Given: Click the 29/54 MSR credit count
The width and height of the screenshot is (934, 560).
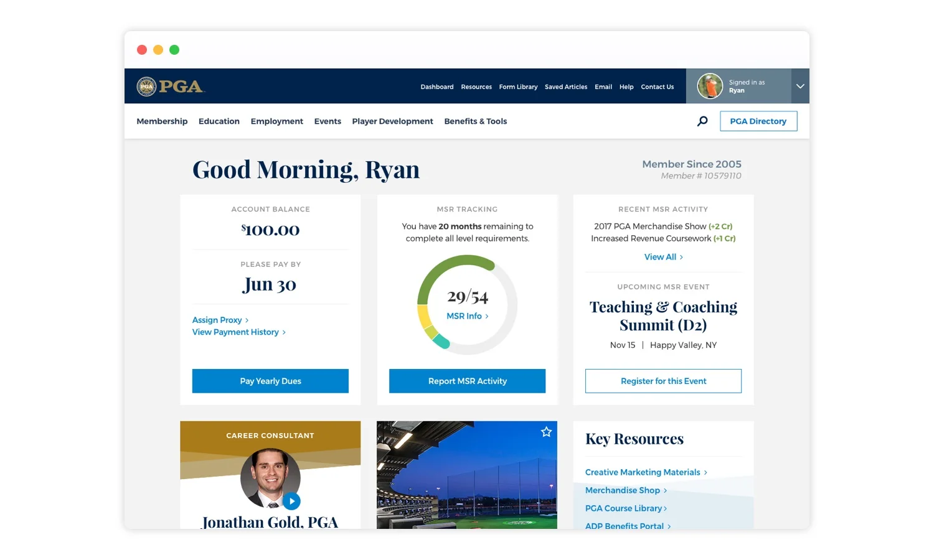Looking at the screenshot, I should coord(468,297).
